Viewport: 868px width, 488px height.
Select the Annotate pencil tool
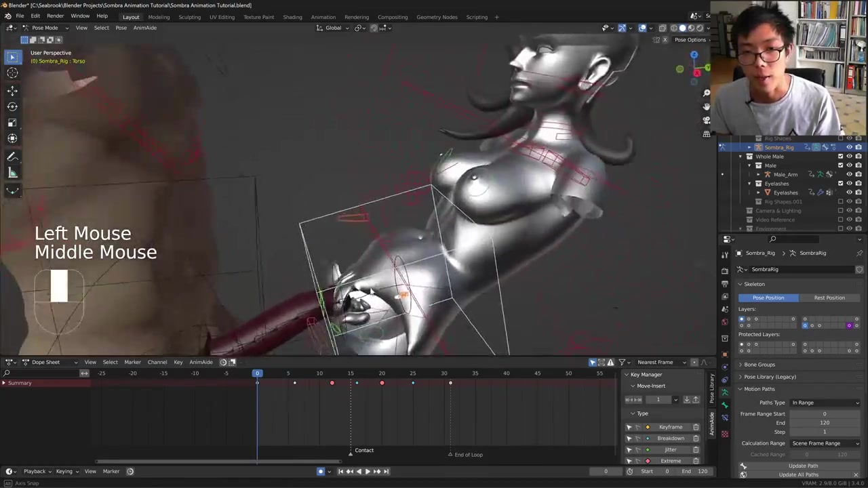click(x=12, y=157)
